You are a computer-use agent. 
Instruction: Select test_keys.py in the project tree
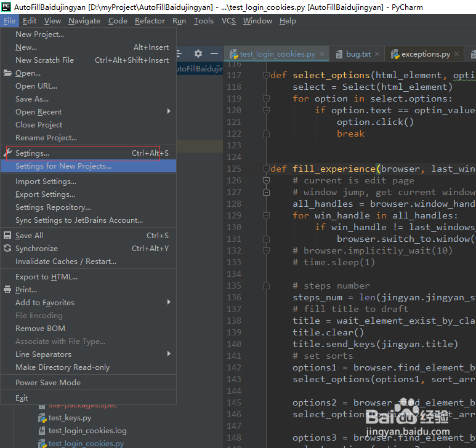(70, 418)
